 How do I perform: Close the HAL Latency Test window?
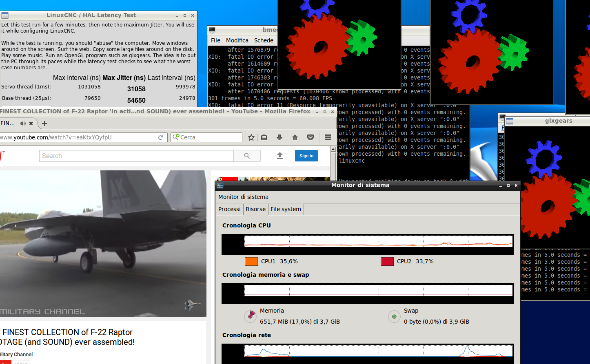tap(193, 15)
